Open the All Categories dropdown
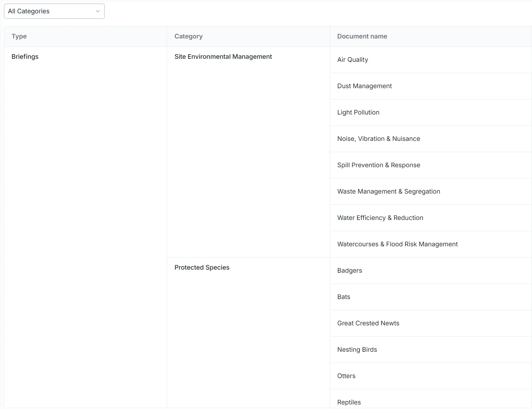 tap(54, 11)
